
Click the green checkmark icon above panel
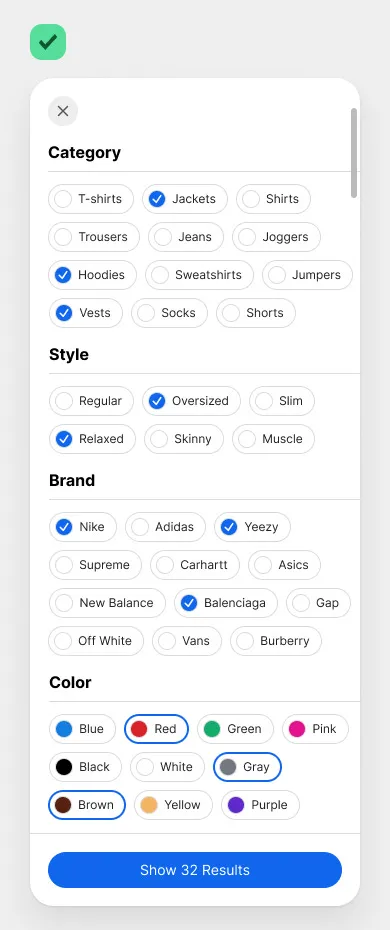(48, 42)
